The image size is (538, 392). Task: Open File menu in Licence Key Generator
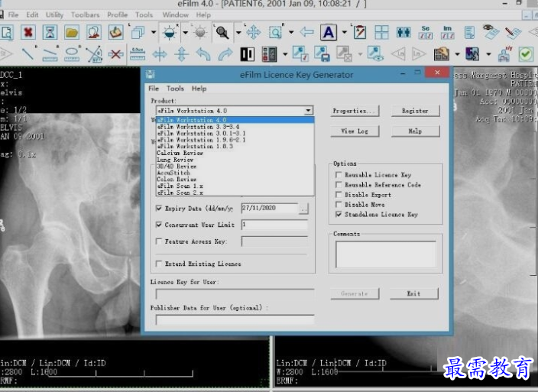tap(154, 89)
